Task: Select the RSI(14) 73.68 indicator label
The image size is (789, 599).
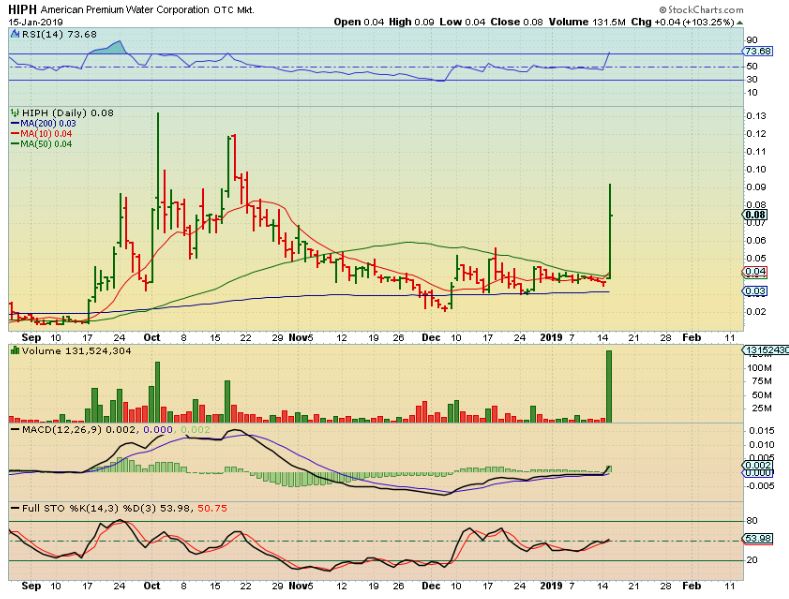Action: coord(59,34)
